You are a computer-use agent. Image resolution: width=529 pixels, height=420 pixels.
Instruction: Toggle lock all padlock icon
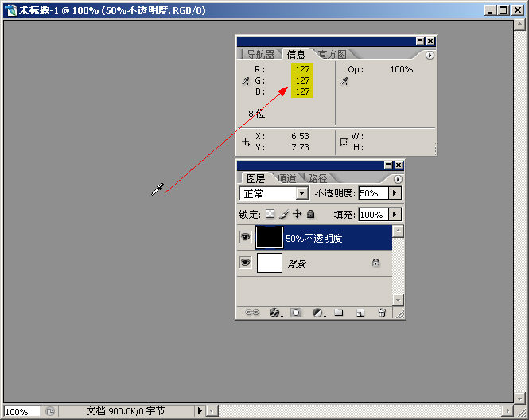click(311, 214)
